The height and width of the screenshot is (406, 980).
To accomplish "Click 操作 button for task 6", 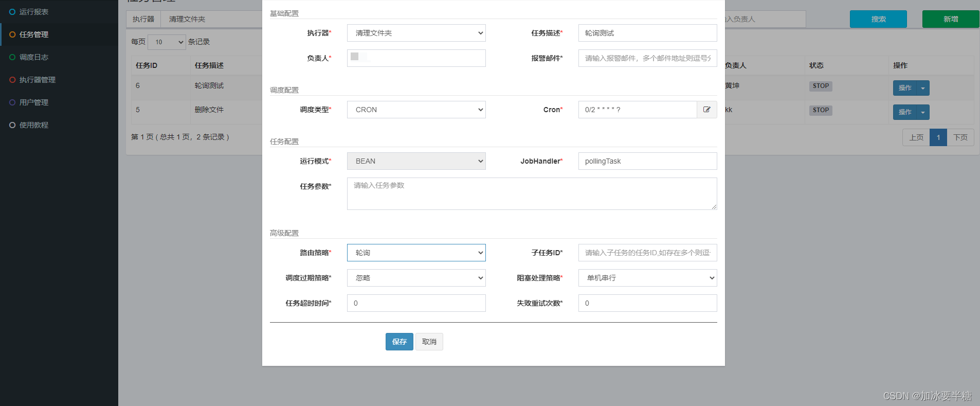I will tap(905, 88).
